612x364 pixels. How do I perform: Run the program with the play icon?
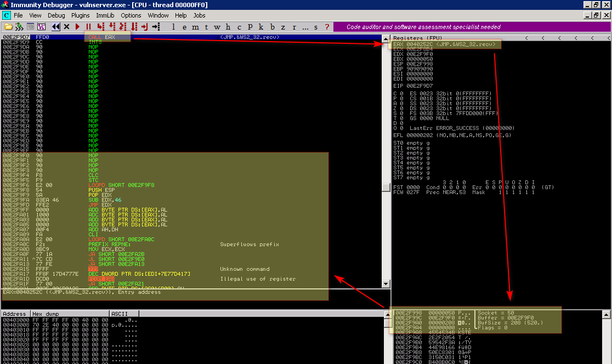click(77, 26)
